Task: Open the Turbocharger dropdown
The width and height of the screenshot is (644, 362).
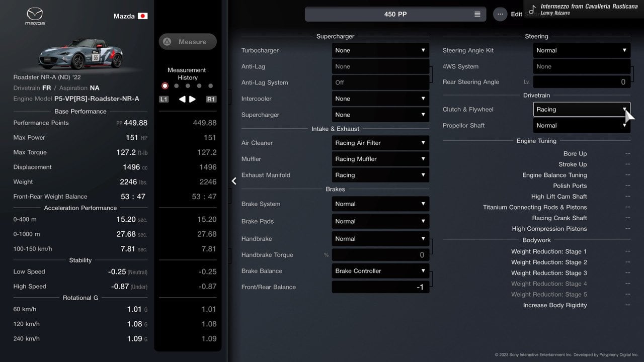Action: point(380,50)
